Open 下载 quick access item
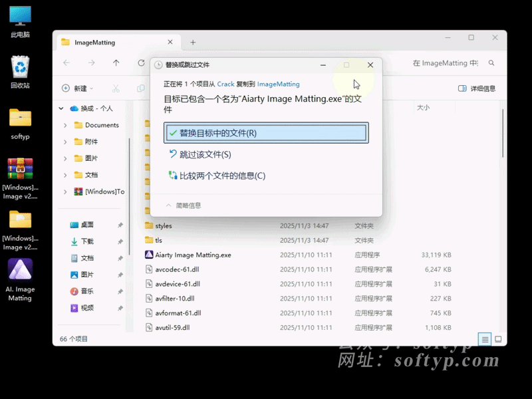The height and width of the screenshot is (399, 532). [81, 241]
